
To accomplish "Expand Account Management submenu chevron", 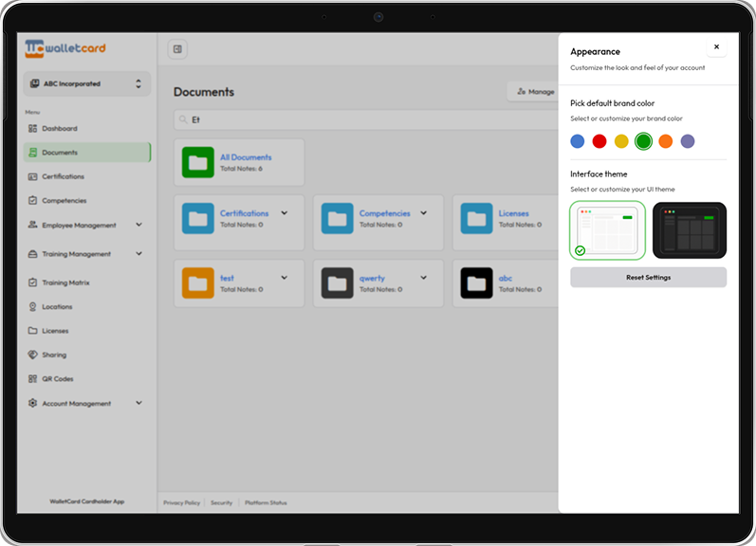I will 138,403.
